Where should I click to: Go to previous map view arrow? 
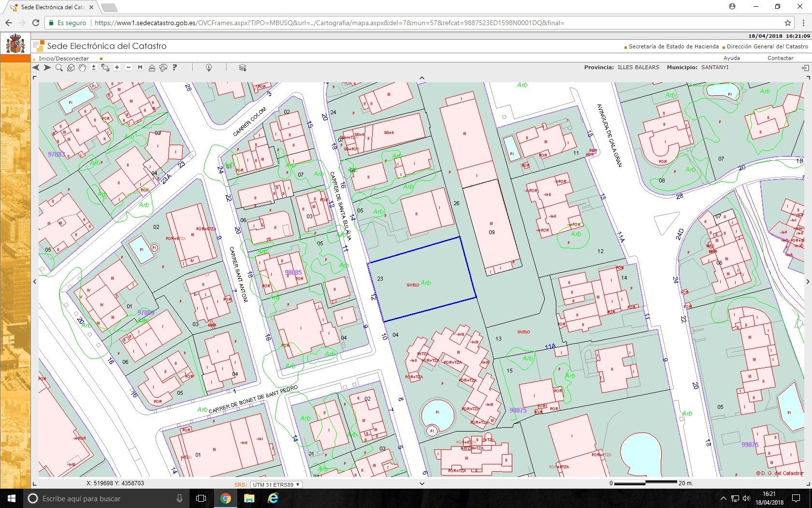[36, 68]
